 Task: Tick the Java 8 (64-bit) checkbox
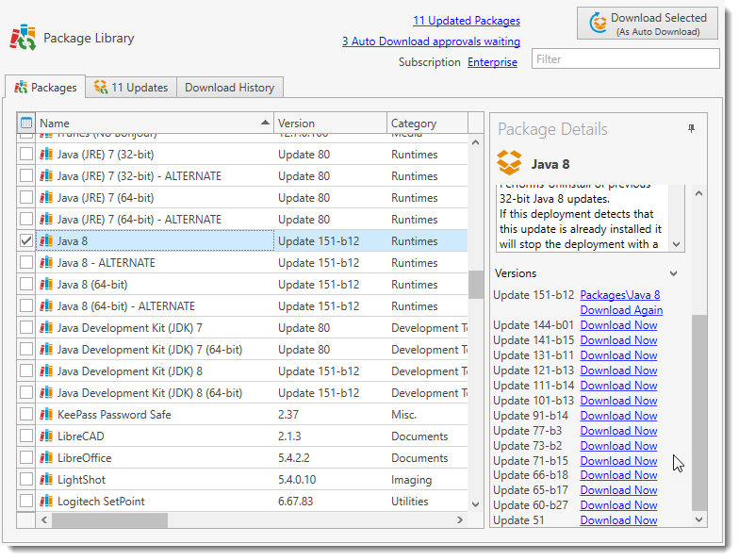click(26, 285)
